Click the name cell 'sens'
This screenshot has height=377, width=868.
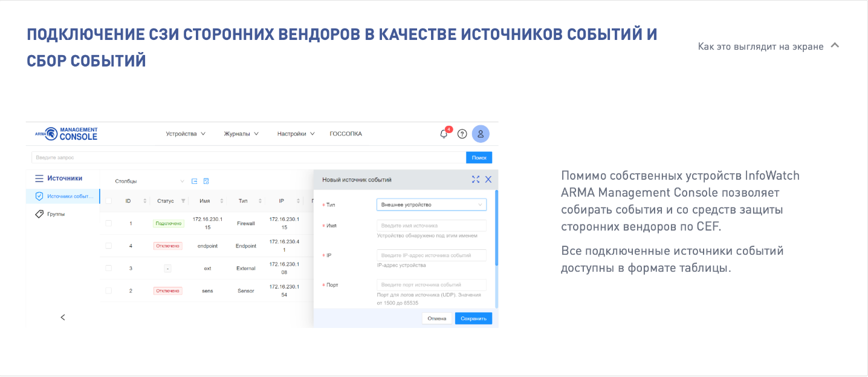(207, 290)
